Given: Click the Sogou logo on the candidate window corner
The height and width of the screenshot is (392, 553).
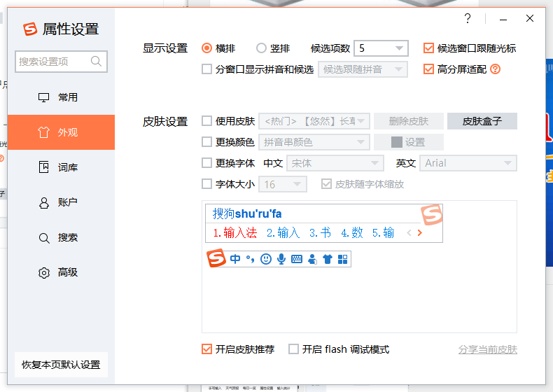Looking at the screenshot, I should click(432, 214).
